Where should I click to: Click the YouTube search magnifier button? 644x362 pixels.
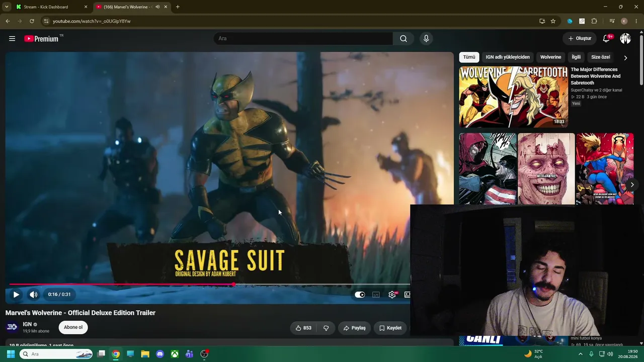404,39
